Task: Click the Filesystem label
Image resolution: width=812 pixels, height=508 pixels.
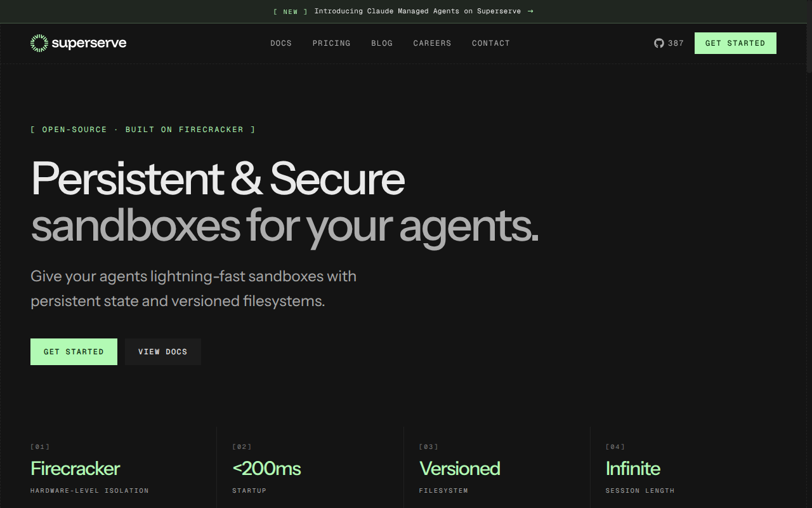Action: (x=443, y=491)
